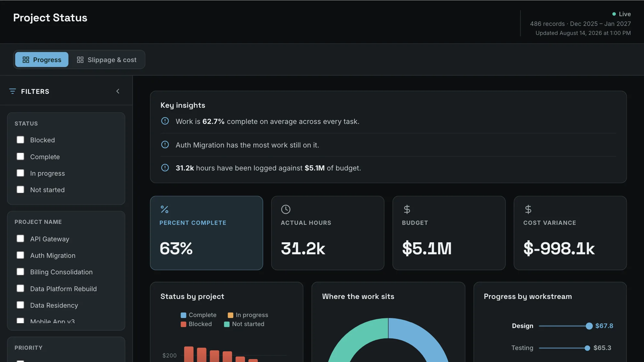Select the Cost Variance $-998.1k card
This screenshot has height=362, width=644.
point(570,233)
